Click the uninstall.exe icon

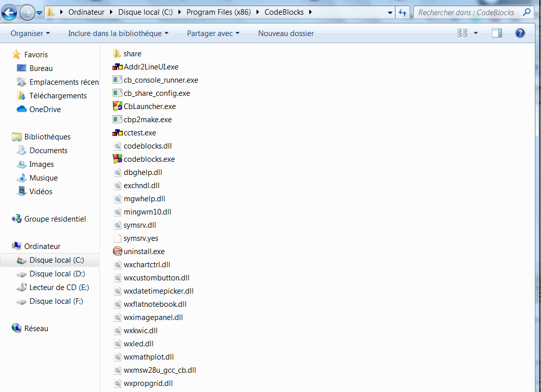point(117,252)
